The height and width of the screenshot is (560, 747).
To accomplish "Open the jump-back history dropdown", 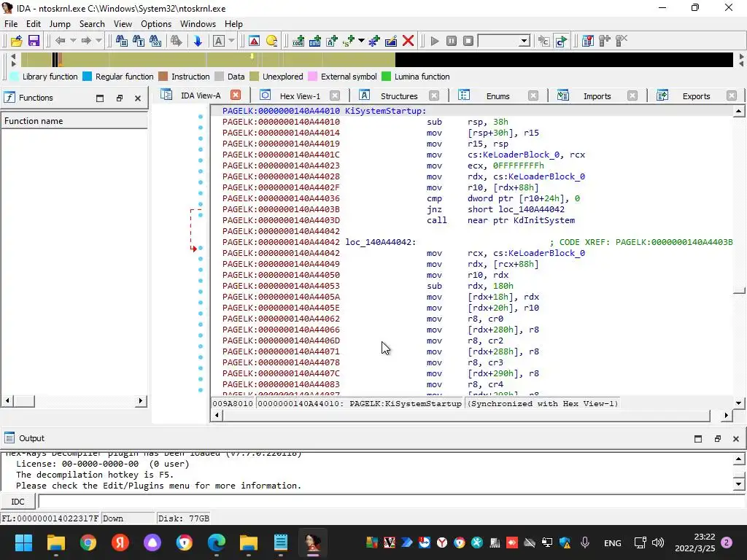I will pyautogui.click(x=73, y=41).
